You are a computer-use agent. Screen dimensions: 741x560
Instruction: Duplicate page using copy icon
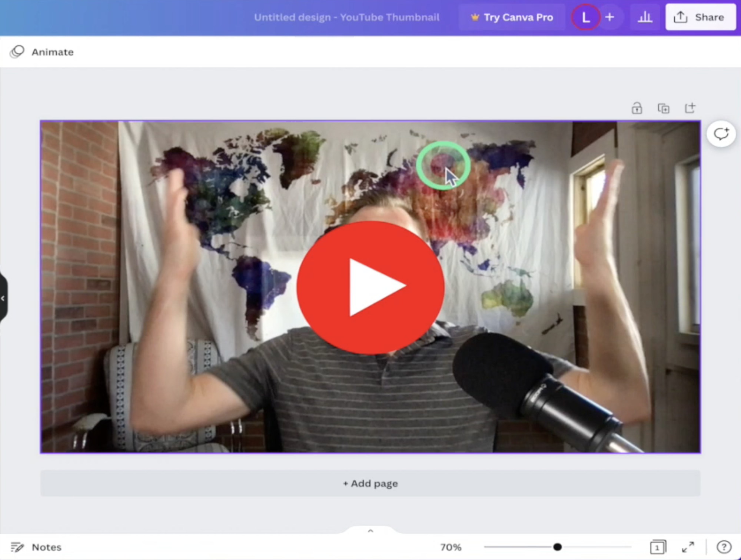click(663, 108)
